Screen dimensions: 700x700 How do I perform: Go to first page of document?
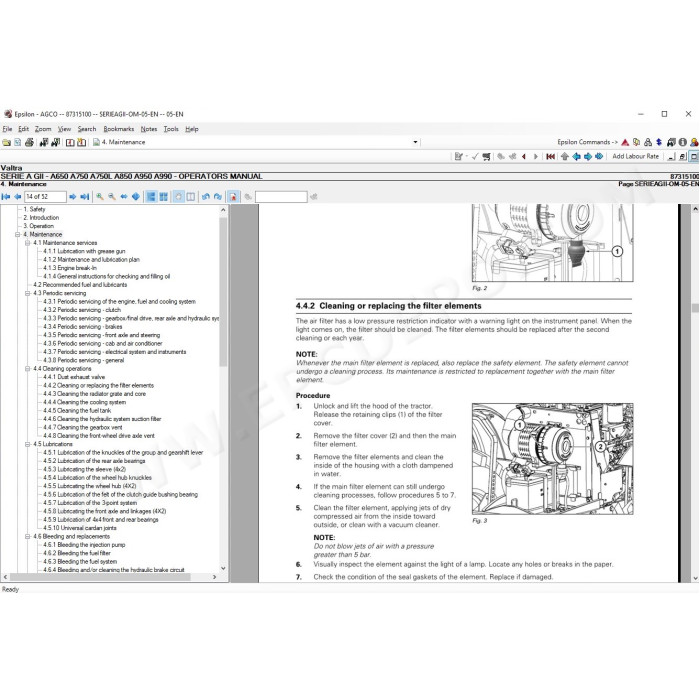6,197
